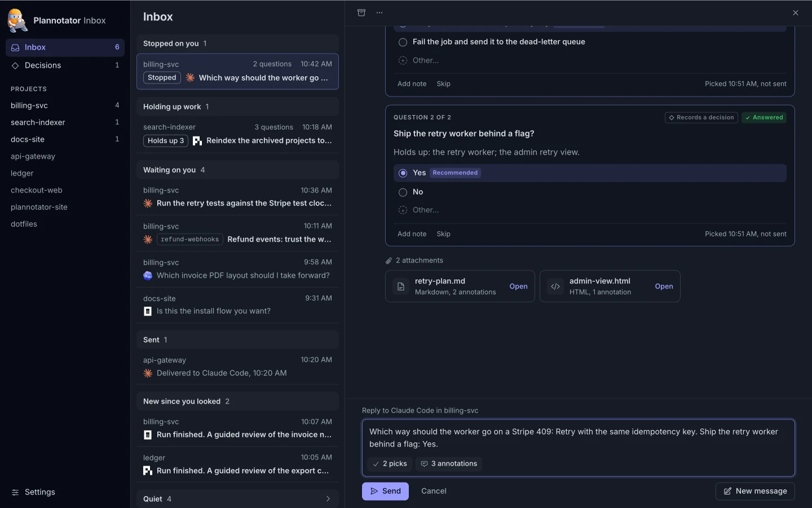Click the 2 picks chip in the reply
Image resolution: width=812 pixels, height=508 pixels.
(x=390, y=464)
